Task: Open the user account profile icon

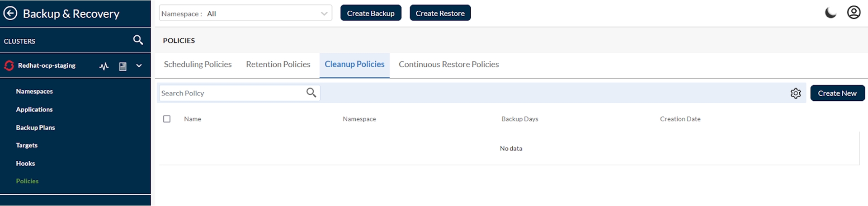Action: (854, 12)
